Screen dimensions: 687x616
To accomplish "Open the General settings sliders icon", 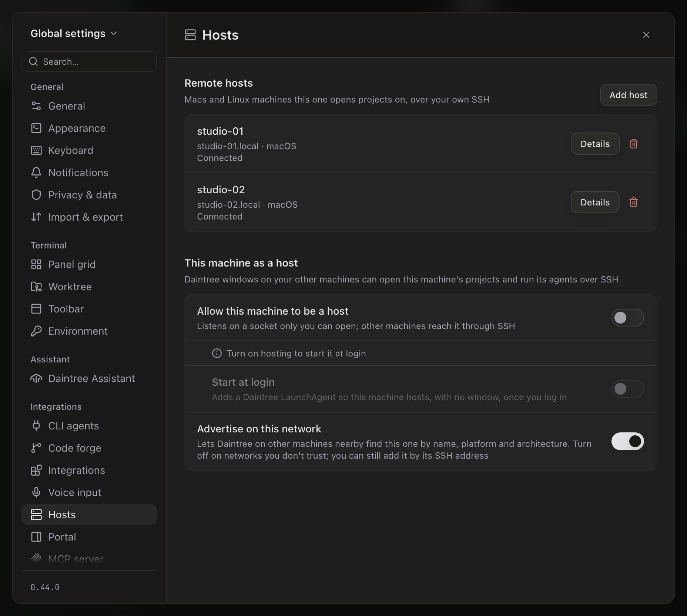I will tap(36, 106).
